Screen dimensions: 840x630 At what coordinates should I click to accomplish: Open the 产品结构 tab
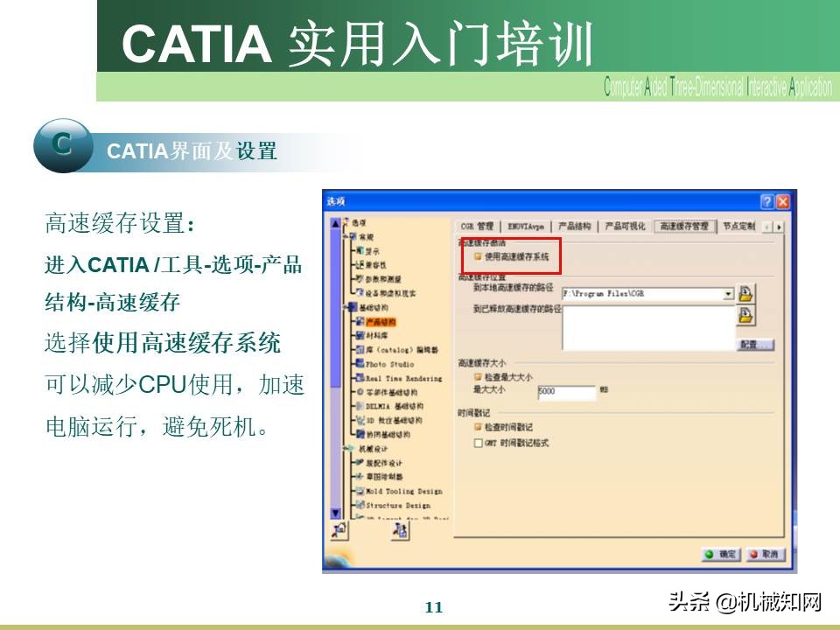574,227
